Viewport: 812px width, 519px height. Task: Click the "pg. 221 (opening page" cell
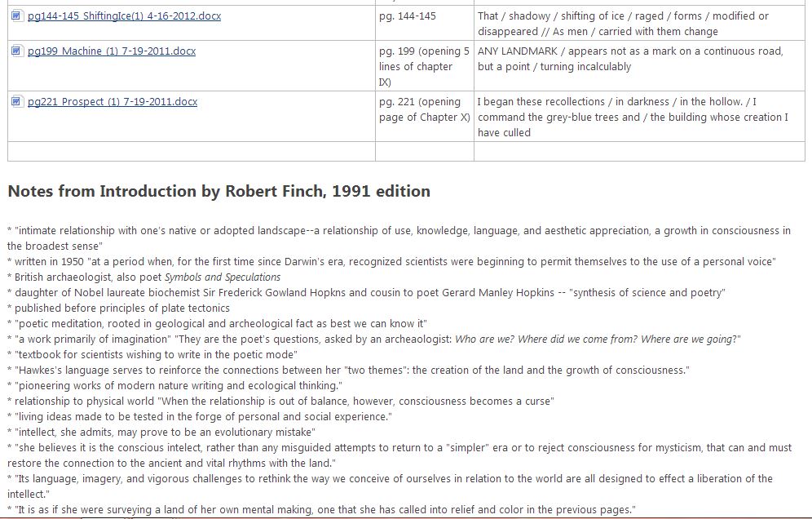click(x=424, y=109)
